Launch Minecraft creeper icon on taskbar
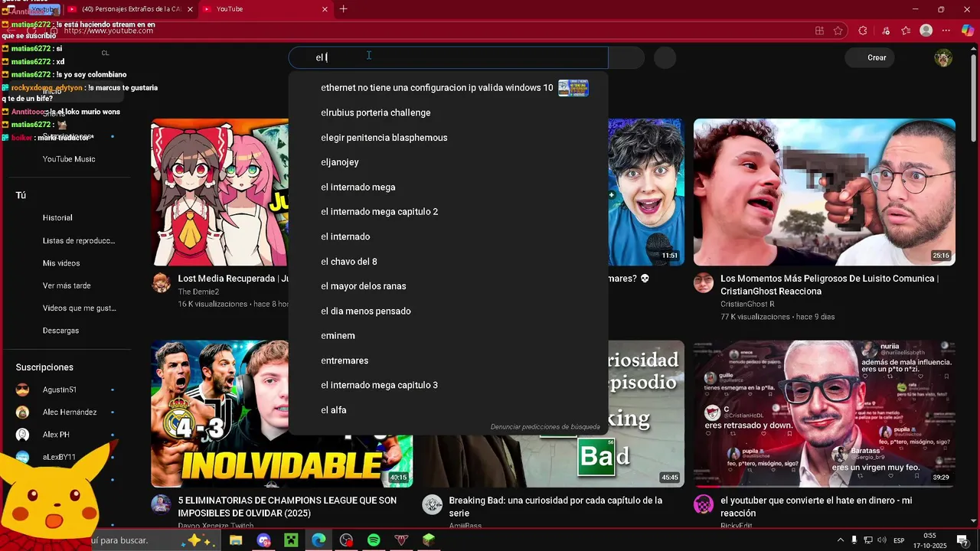Image resolution: width=980 pixels, height=551 pixels. 291,540
